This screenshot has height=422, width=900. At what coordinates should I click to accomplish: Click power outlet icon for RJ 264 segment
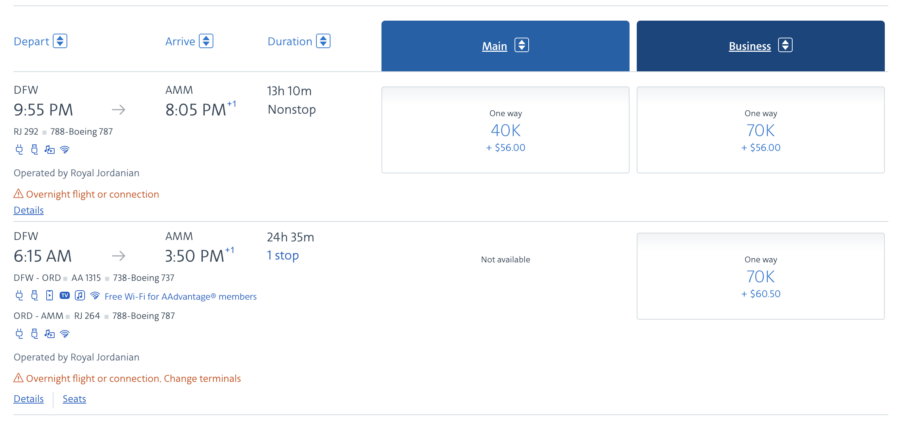tap(19, 334)
